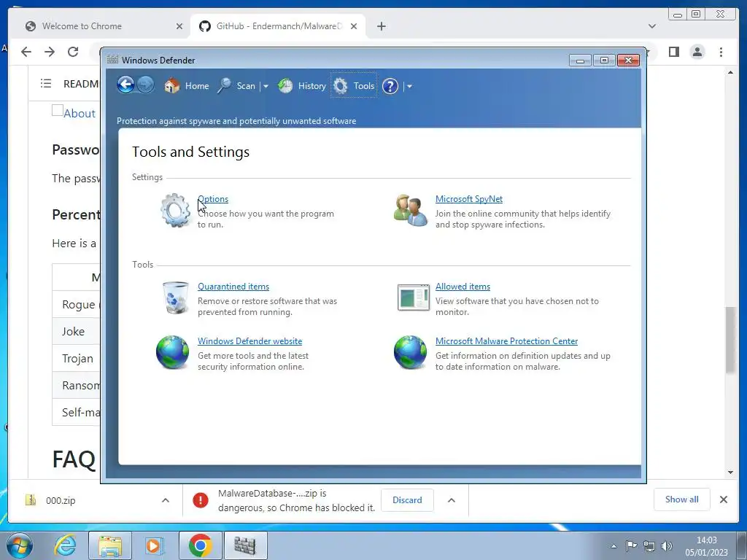Click the red danger warning icon
Viewport: 747px width, 560px height.
pyautogui.click(x=201, y=500)
